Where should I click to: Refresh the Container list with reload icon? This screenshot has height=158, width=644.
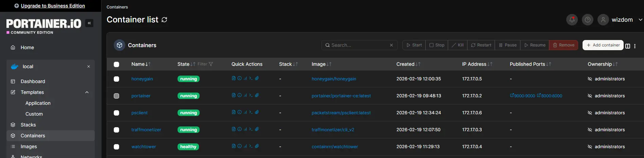point(164,20)
